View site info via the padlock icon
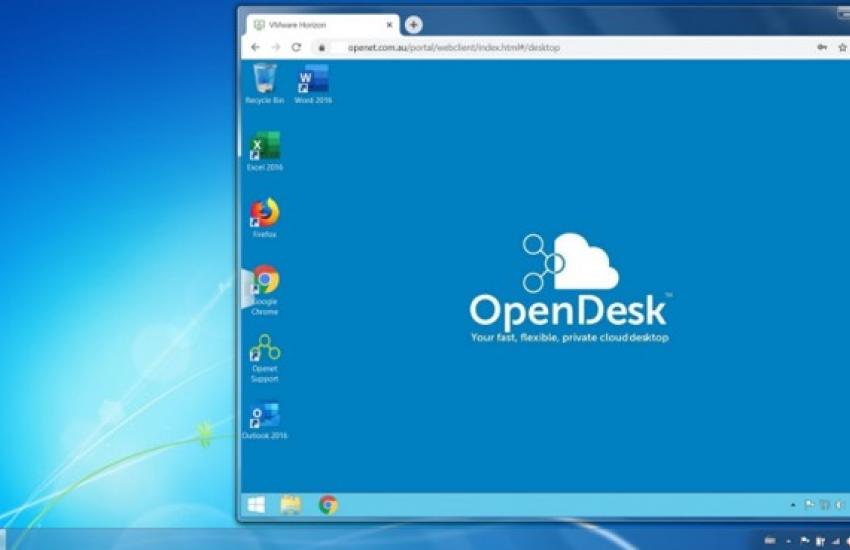 point(321,48)
